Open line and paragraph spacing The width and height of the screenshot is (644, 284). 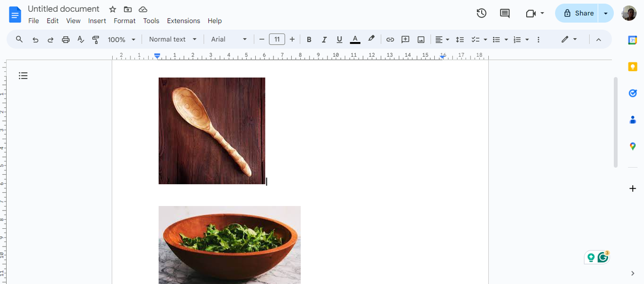click(459, 39)
